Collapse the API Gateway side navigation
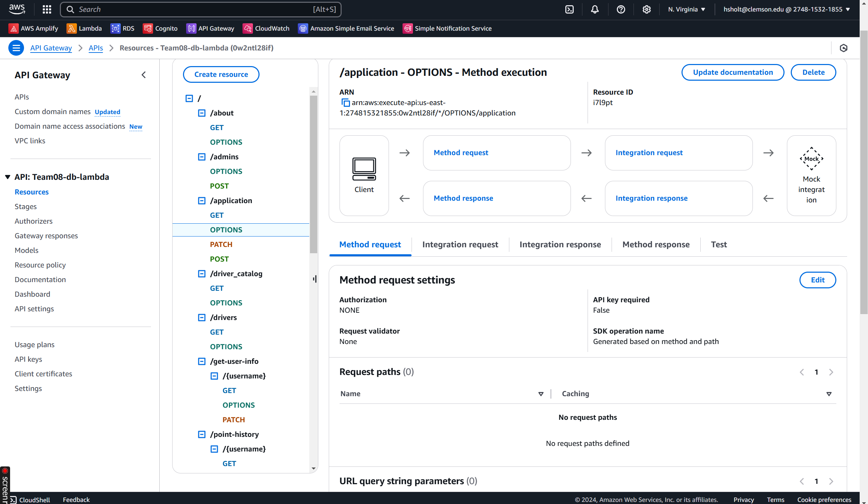The height and width of the screenshot is (504, 868). (144, 75)
